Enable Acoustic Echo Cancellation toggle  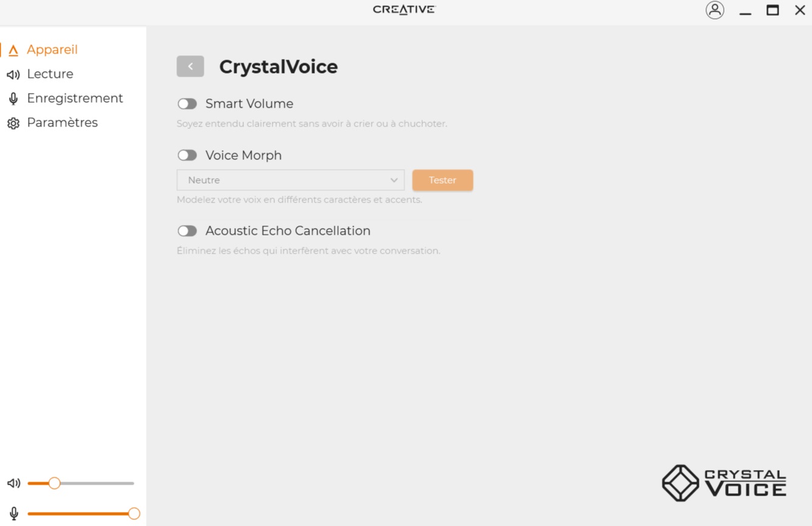point(187,231)
